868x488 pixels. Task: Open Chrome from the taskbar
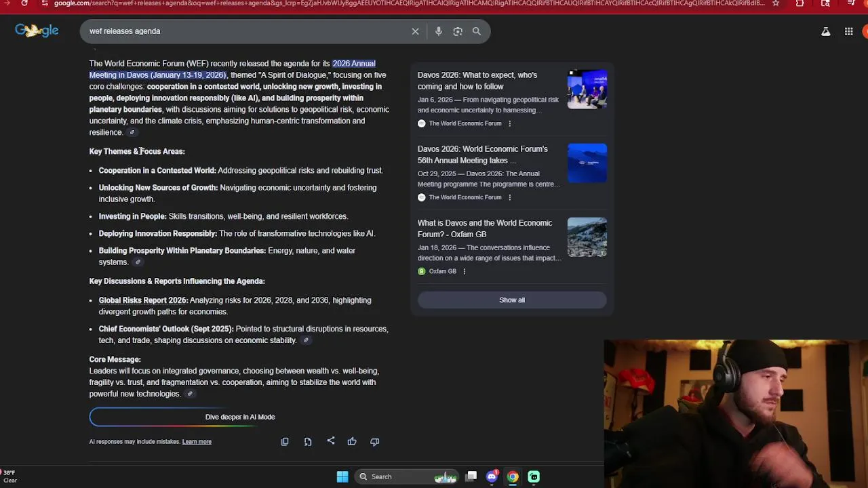point(513,476)
